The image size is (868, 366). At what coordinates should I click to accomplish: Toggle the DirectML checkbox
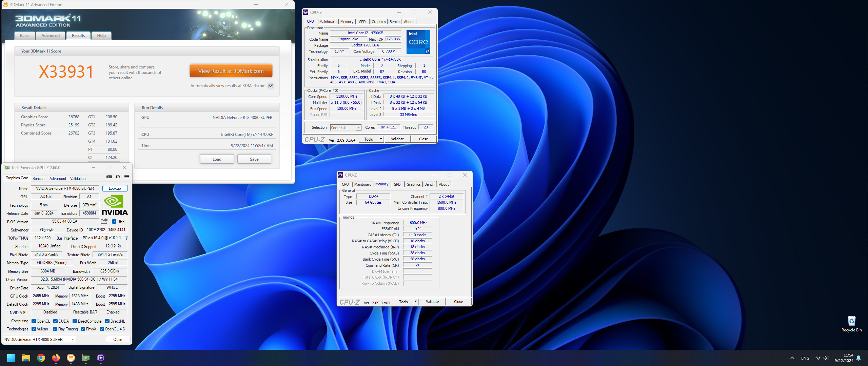pyautogui.click(x=107, y=321)
